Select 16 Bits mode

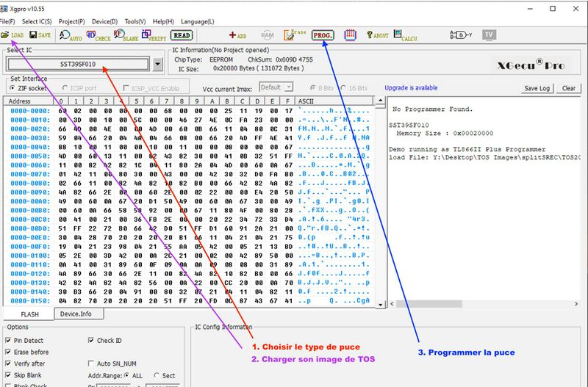click(x=354, y=88)
